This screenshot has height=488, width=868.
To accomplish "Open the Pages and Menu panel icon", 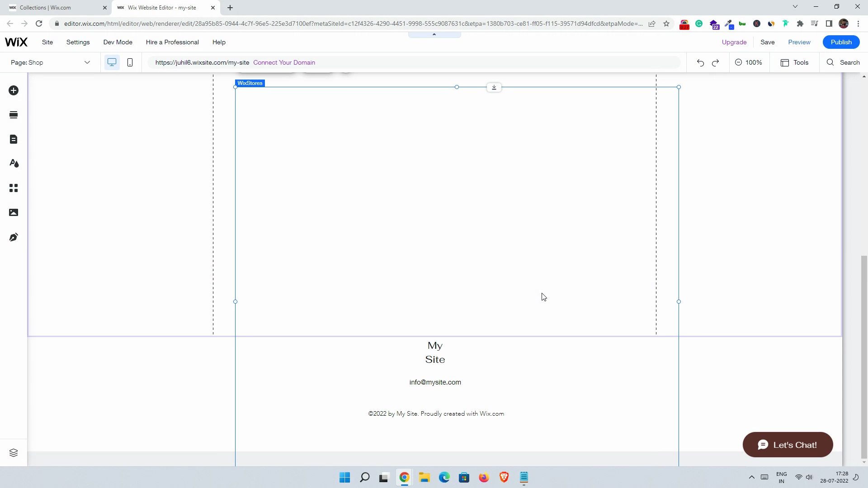I will tap(14, 139).
